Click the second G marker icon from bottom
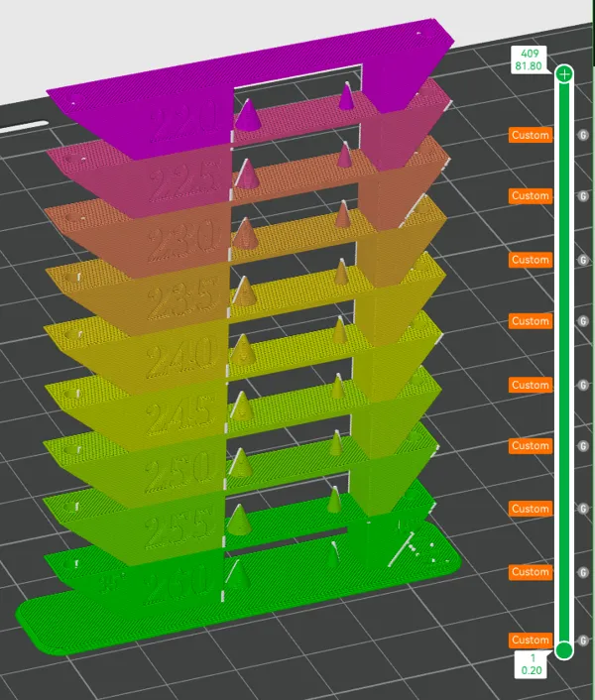Screen dimensions: 595x700 (x=583, y=572)
